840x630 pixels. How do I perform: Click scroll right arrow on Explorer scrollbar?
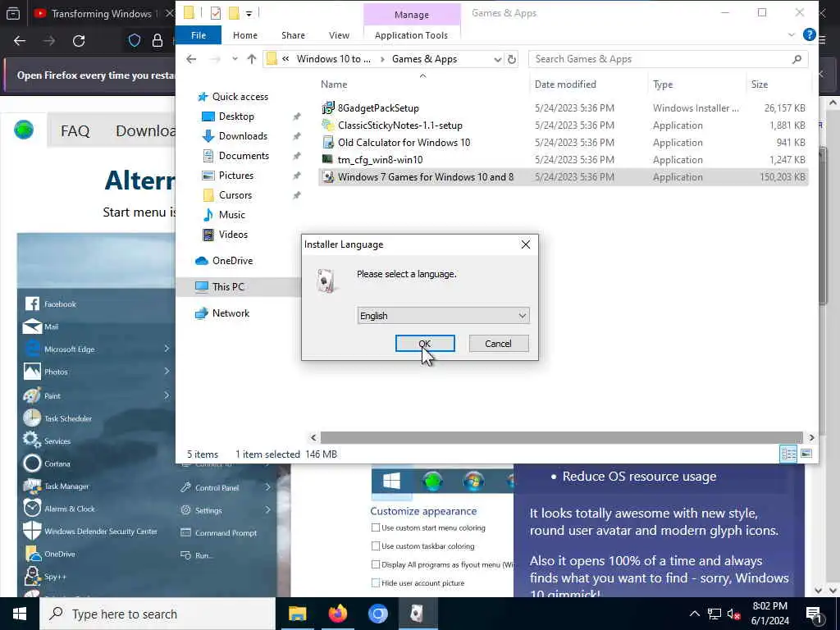[811, 438]
